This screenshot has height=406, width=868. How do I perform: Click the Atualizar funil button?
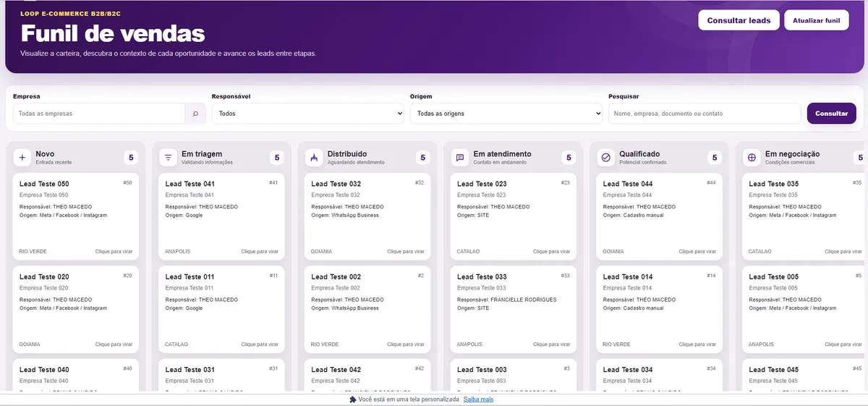(817, 20)
